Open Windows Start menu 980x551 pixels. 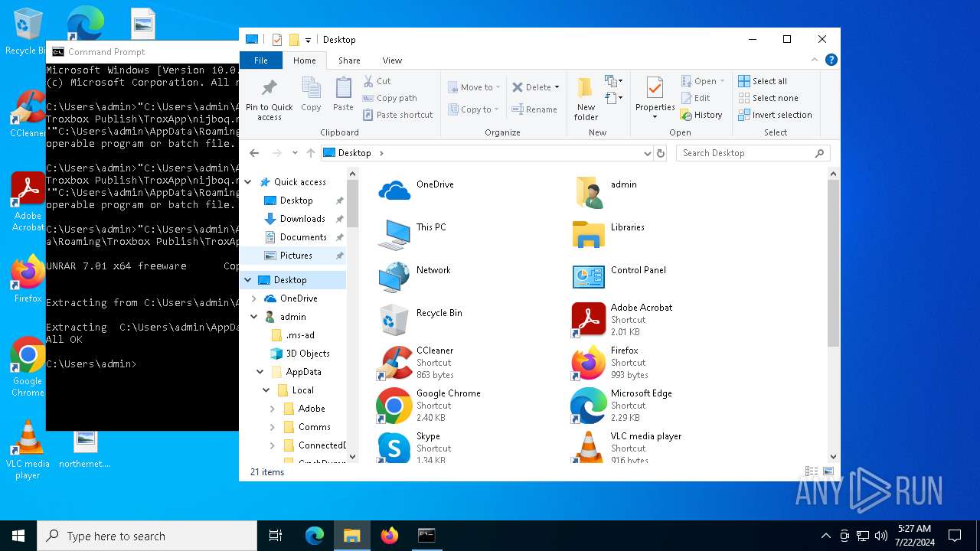[x=18, y=536]
